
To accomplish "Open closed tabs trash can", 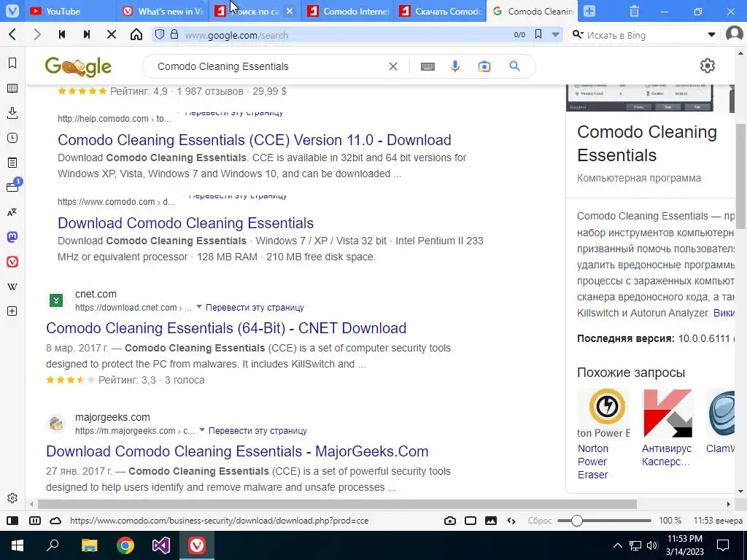I will coord(634,11).
